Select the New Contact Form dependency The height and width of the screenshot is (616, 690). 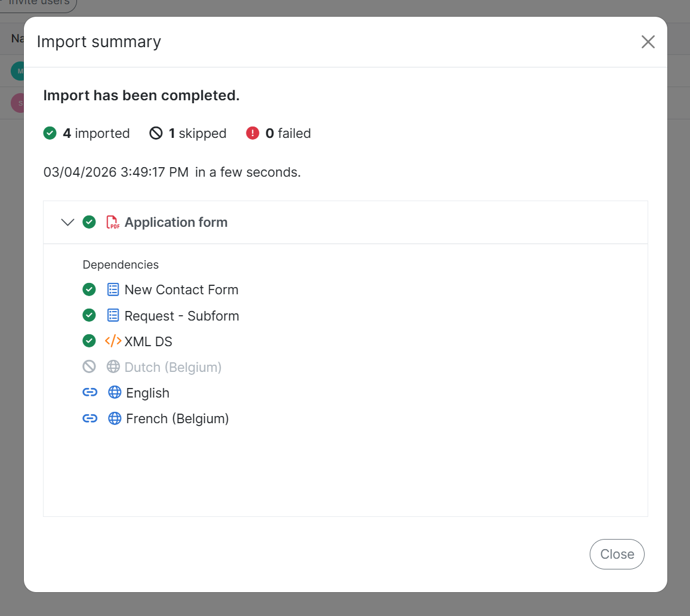pyautogui.click(x=181, y=290)
